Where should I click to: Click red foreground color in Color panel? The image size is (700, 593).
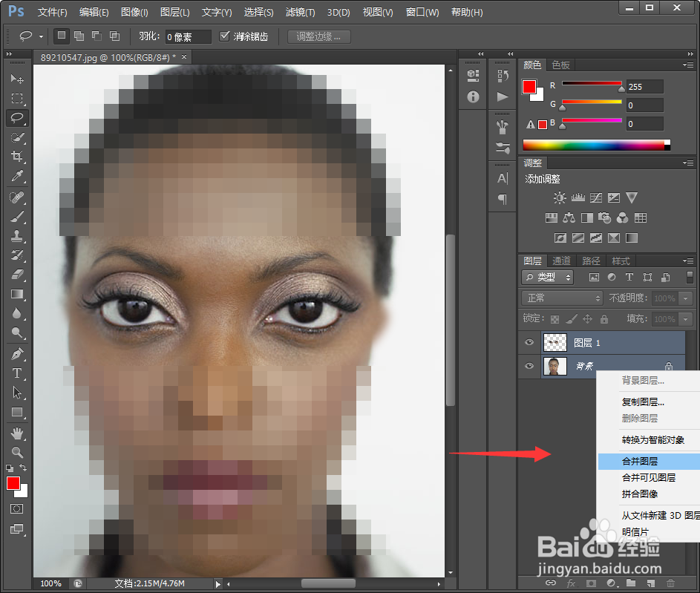(529, 87)
